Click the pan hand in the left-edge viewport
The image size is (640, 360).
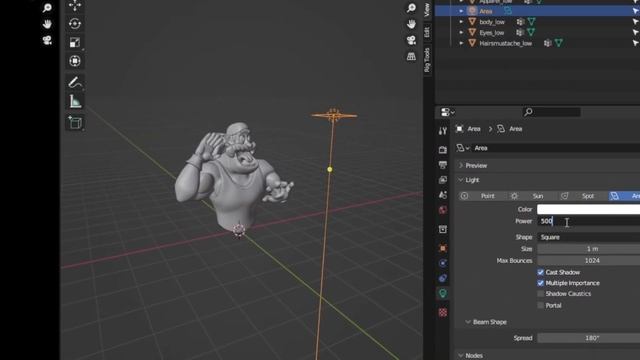point(47,24)
